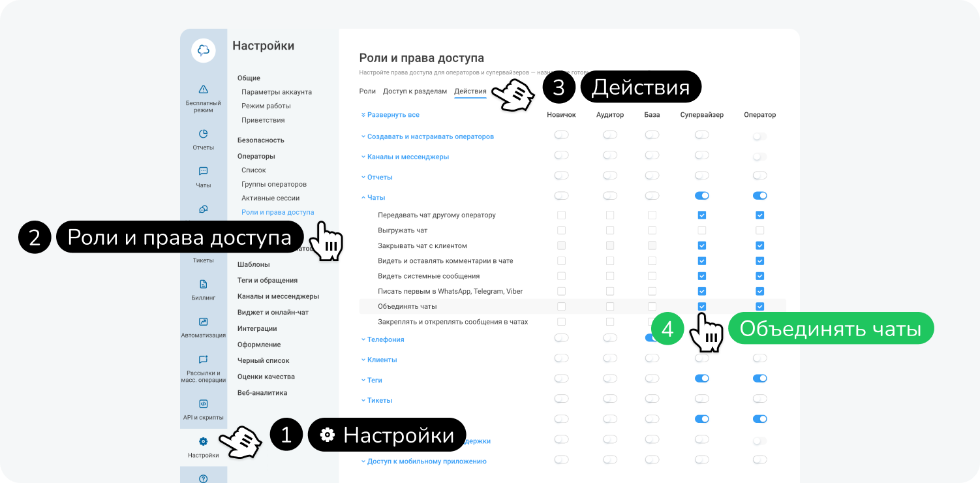Expand the Отчеты permissions group
The image size is (980, 483).
(379, 177)
